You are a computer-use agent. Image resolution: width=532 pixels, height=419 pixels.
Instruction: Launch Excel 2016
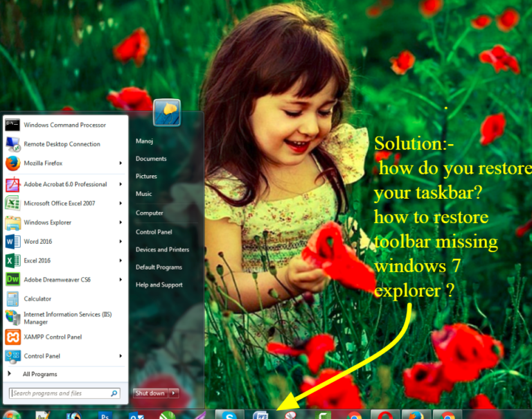[x=65, y=260]
